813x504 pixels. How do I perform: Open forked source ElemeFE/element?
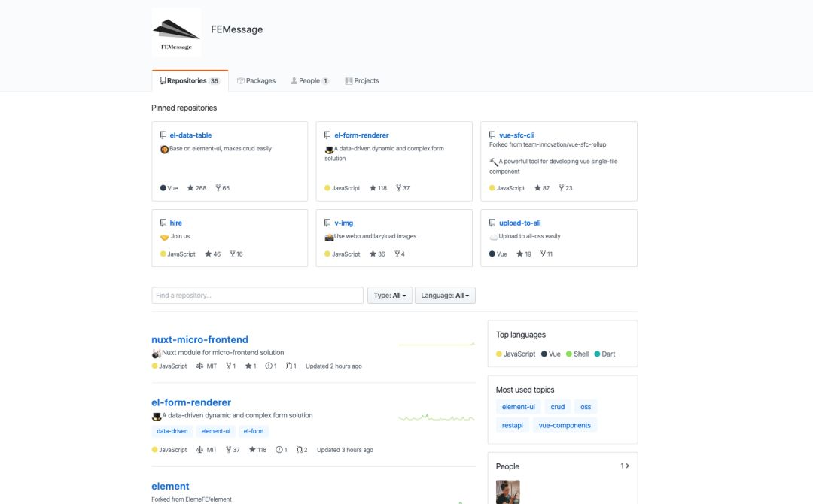[209, 499]
